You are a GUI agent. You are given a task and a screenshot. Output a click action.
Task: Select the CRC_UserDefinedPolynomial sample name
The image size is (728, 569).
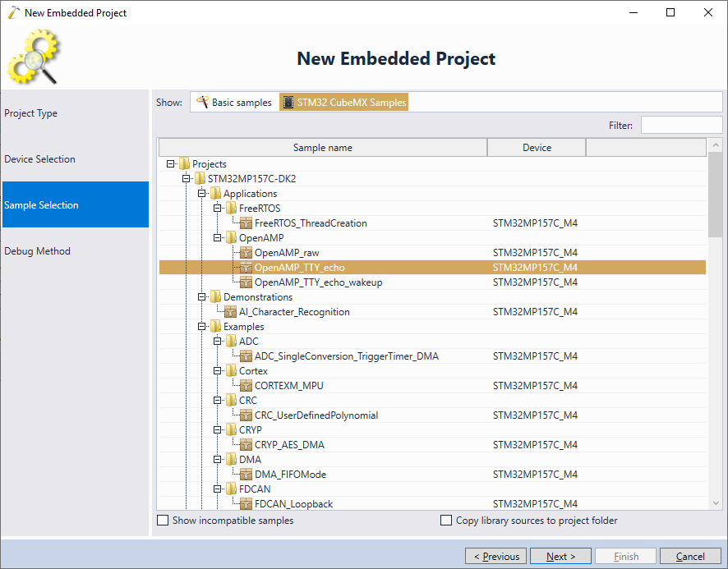point(316,415)
